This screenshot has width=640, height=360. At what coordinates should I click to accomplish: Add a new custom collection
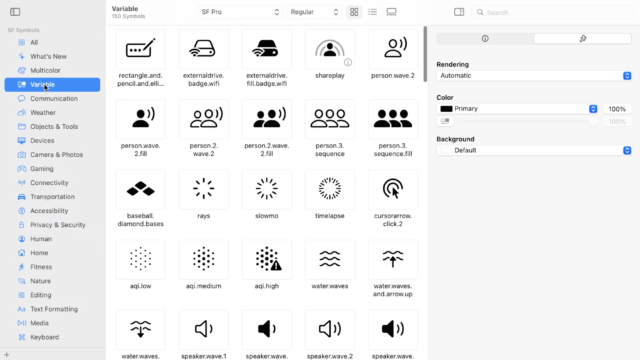[x=7, y=355]
